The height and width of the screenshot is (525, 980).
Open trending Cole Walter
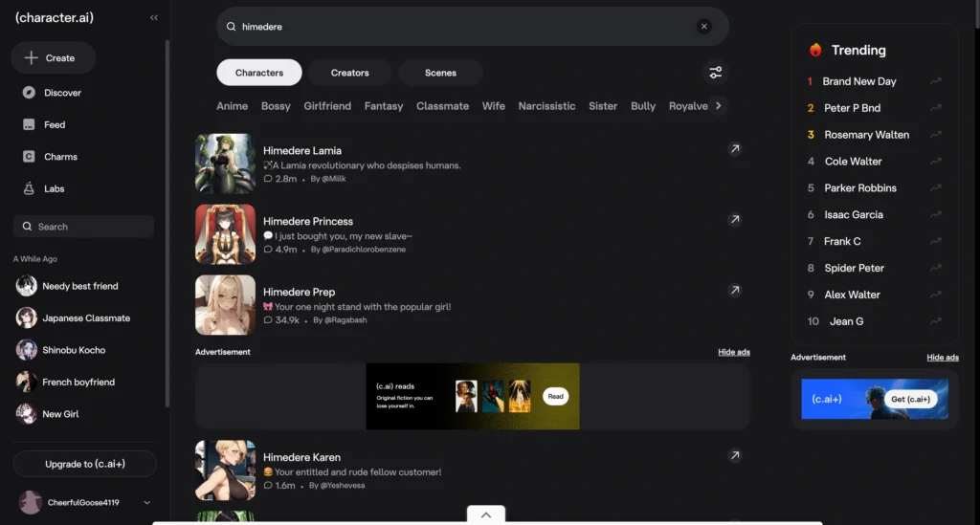[853, 161]
